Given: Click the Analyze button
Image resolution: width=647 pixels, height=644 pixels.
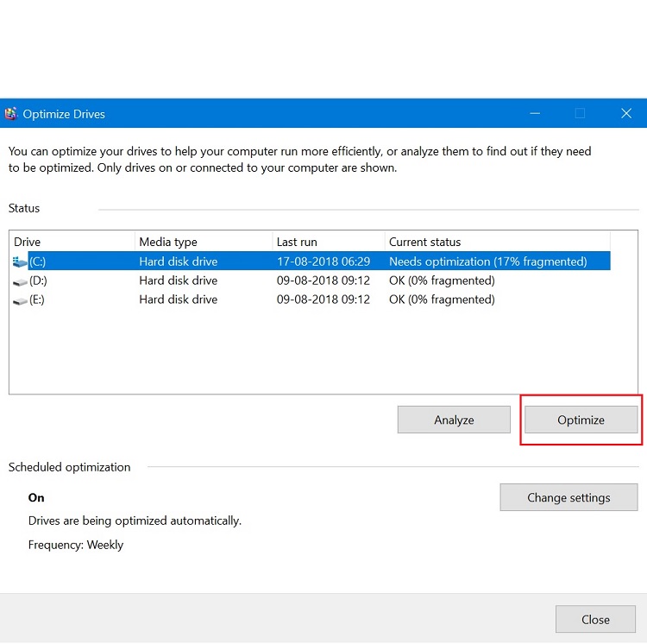Looking at the screenshot, I should coord(454,420).
